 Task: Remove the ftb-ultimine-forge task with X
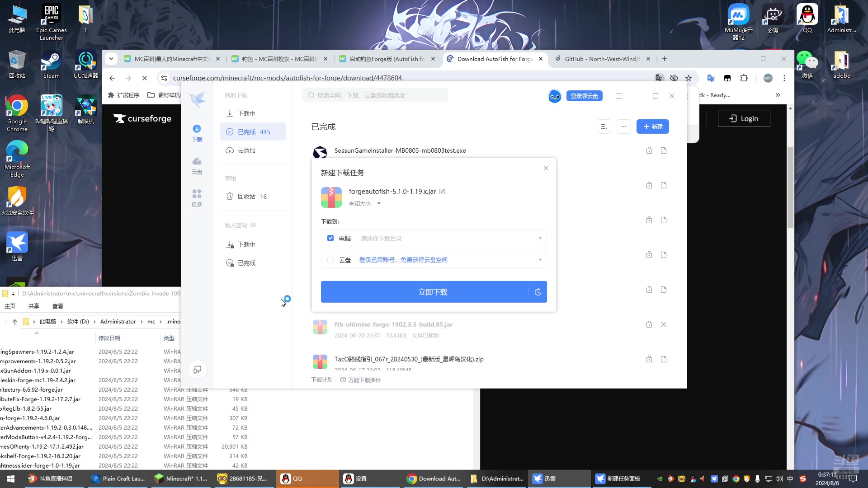pyautogui.click(x=664, y=324)
